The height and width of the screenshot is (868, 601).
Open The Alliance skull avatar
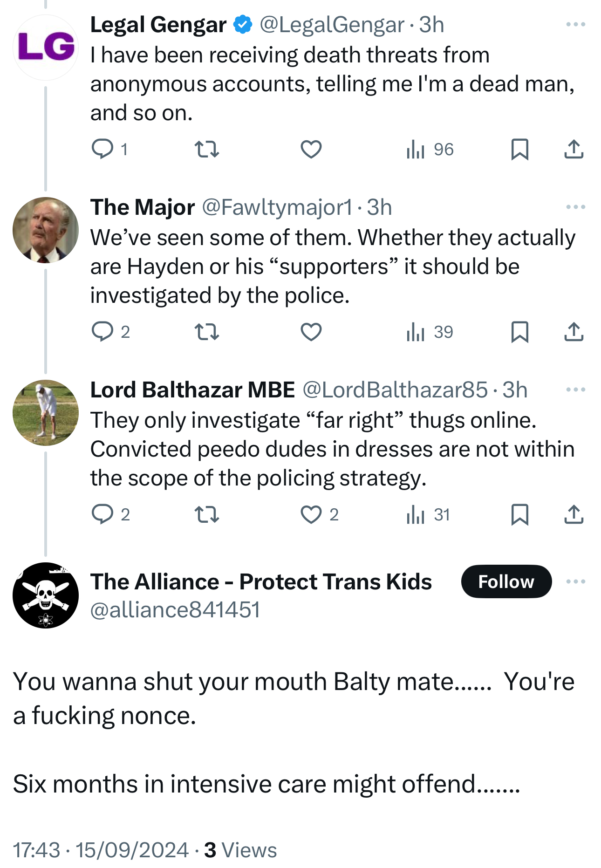46,595
